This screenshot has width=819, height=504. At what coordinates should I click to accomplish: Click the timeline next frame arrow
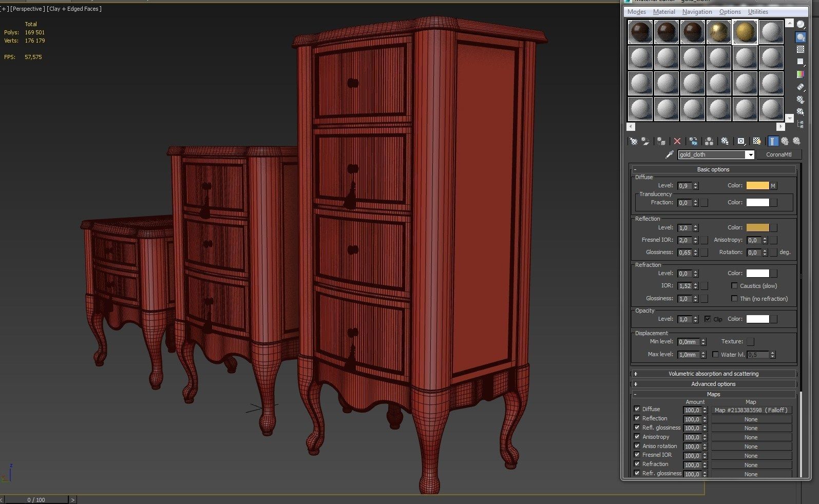click(72, 499)
